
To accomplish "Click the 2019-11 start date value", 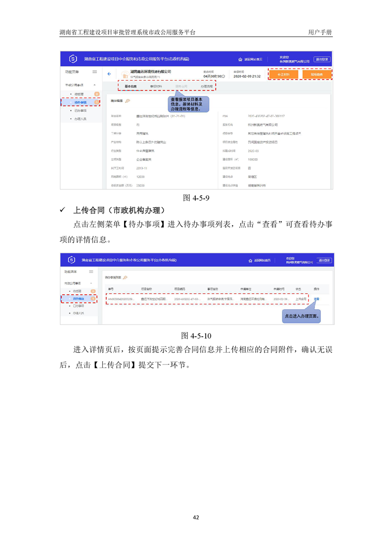I will (x=142, y=168).
